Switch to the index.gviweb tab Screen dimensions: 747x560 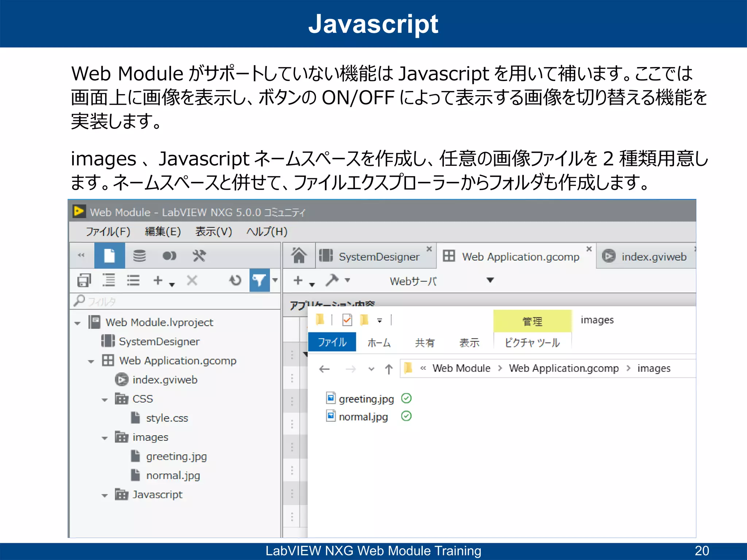pyautogui.click(x=653, y=257)
